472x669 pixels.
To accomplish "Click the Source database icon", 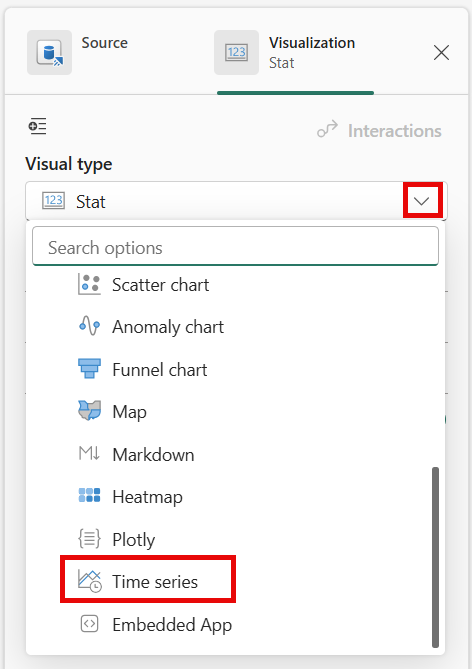I will tap(50, 52).
